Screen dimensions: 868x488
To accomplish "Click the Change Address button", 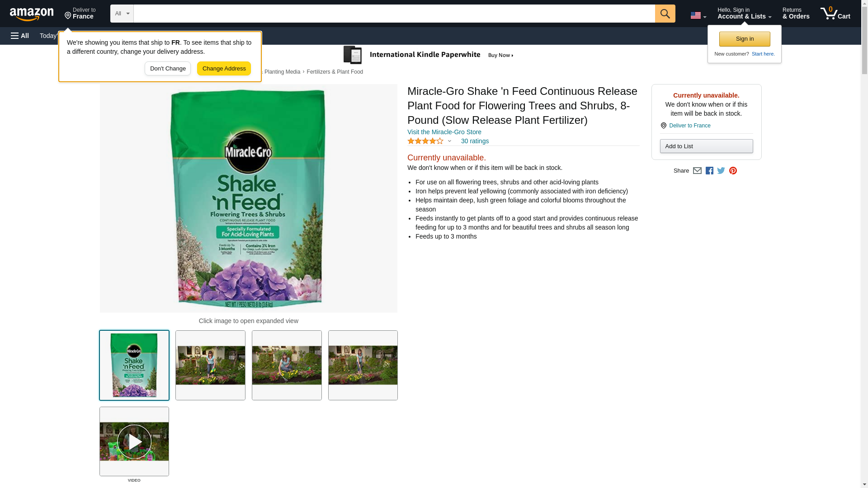I will click(224, 69).
